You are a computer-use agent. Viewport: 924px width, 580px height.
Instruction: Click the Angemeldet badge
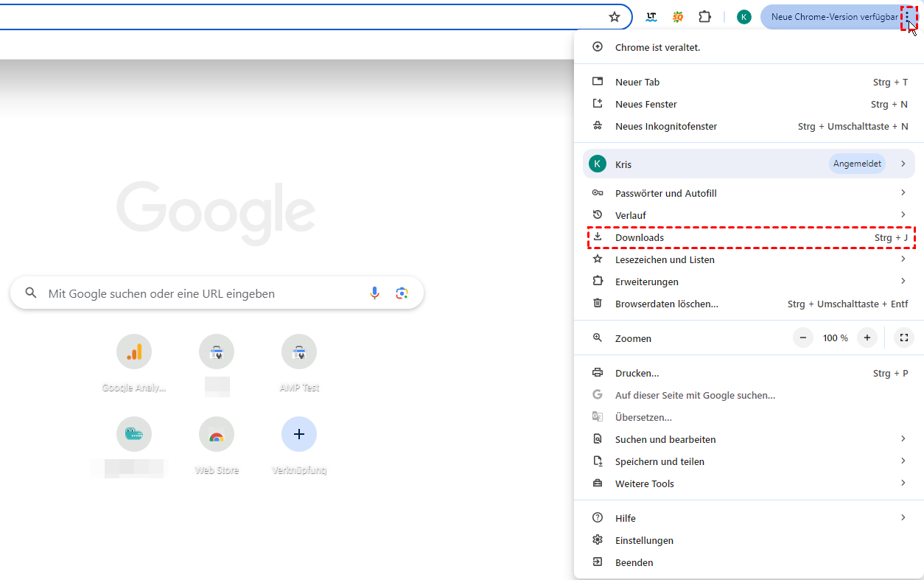(857, 164)
